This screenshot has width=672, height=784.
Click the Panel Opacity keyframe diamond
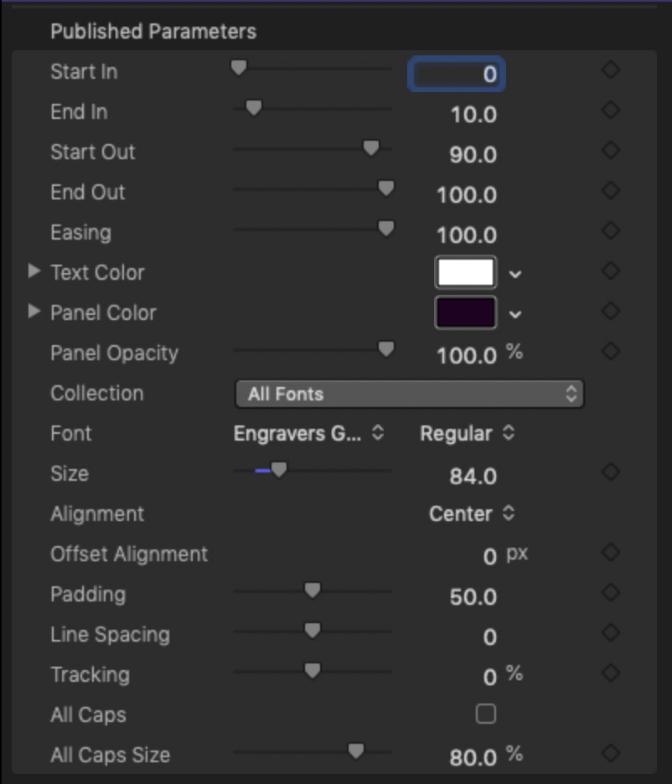[x=611, y=351]
